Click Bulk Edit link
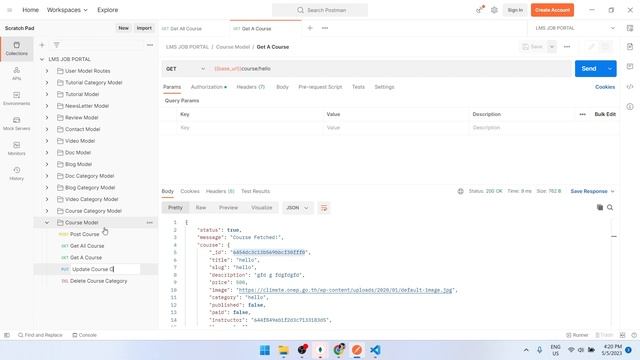The width and height of the screenshot is (640, 360). pos(605,114)
